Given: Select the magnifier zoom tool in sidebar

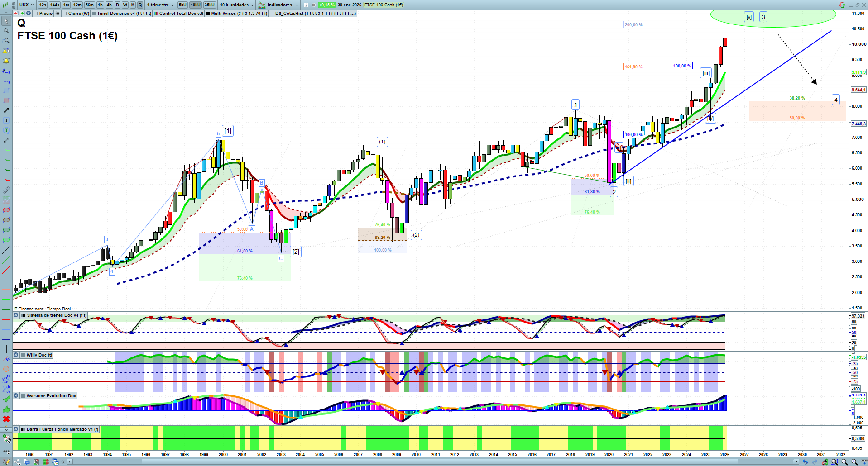Looking at the screenshot, I should click(x=6, y=31).
